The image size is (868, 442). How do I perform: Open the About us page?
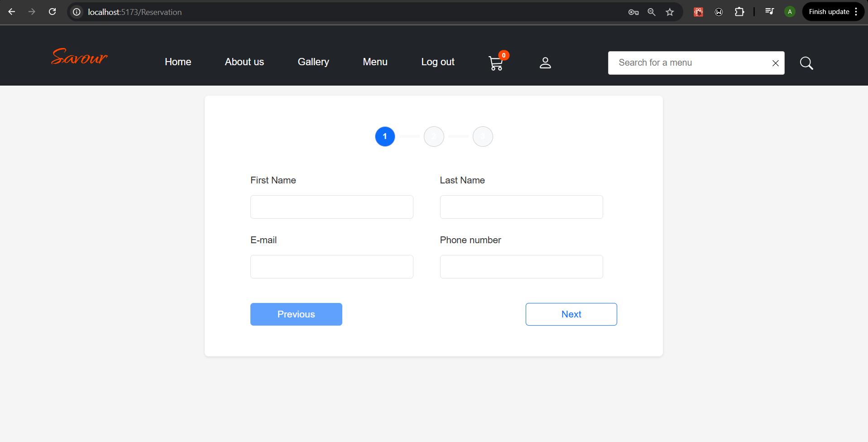click(244, 62)
